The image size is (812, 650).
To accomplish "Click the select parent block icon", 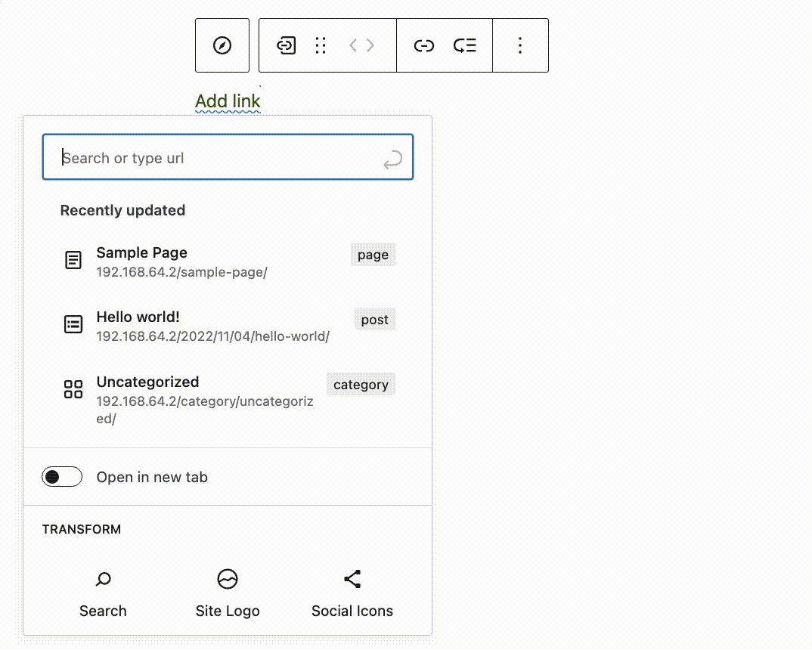I will click(286, 45).
